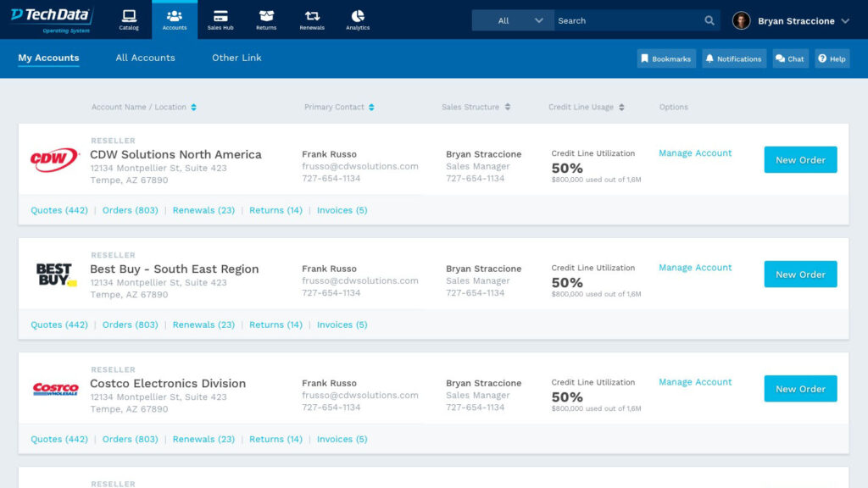Click the Costco Wholesale logo
The width and height of the screenshot is (868, 488).
coord(55,389)
